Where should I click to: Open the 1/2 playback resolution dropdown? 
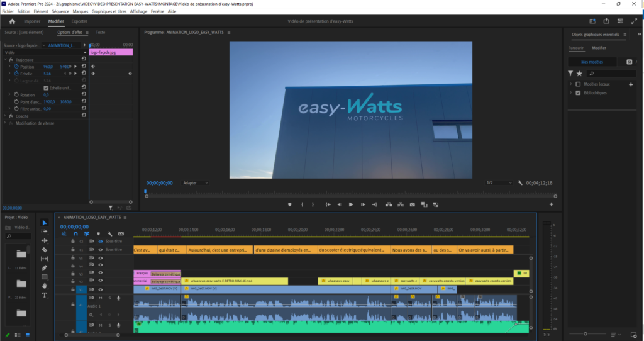click(x=499, y=183)
